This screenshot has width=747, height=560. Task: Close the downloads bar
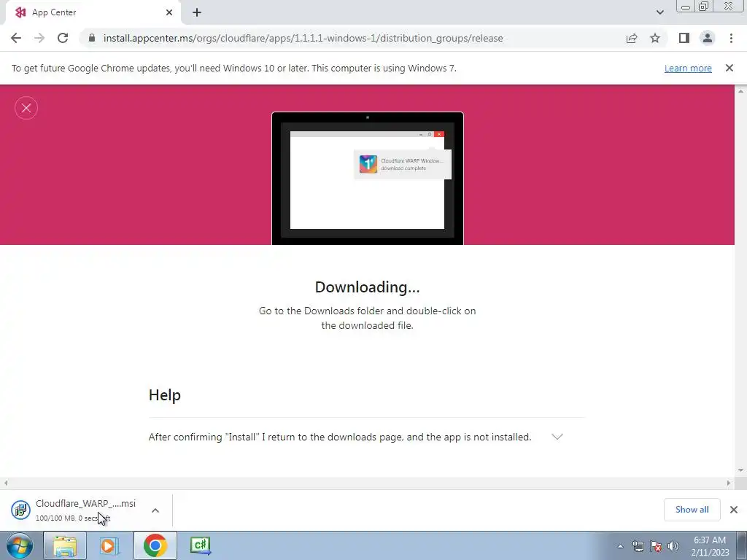pyautogui.click(x=734, y=510)
